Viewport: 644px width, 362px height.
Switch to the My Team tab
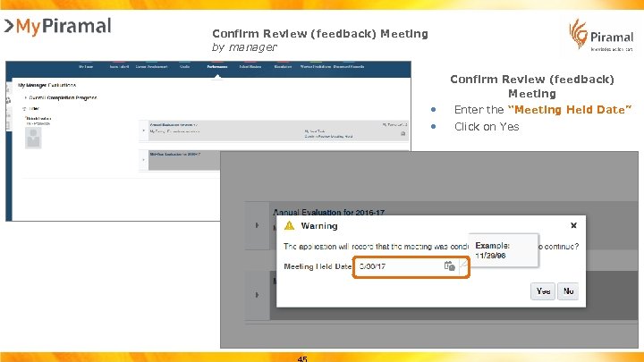[x=86, y=66]
